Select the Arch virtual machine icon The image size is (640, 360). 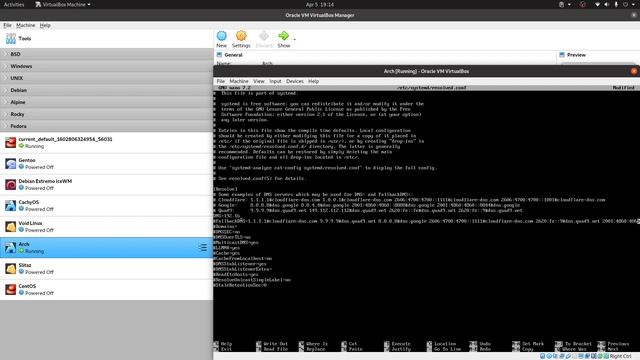click(11, 247)
